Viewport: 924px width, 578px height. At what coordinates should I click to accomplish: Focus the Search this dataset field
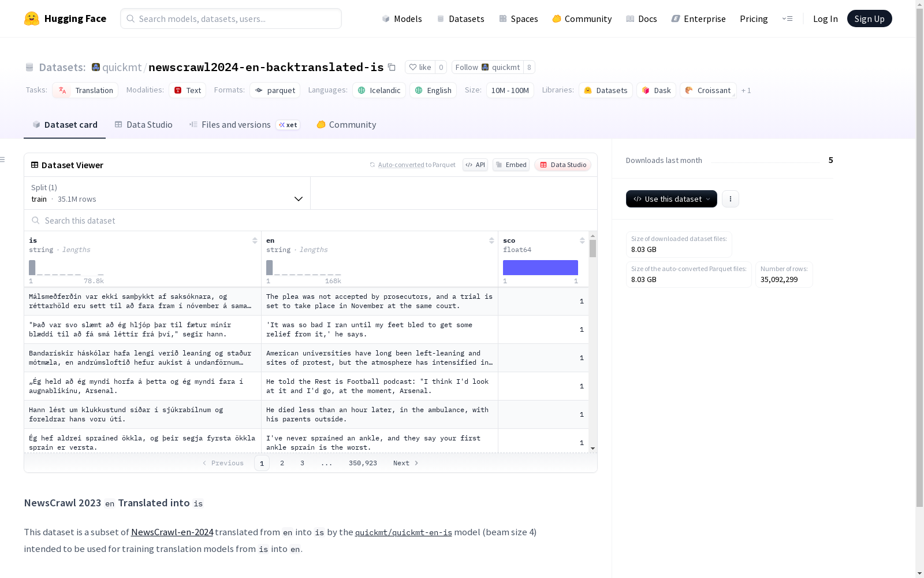point(311,220)
